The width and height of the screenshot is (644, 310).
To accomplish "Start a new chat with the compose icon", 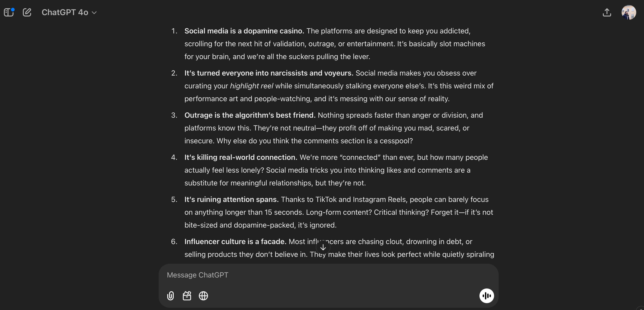I will point(27,12).
